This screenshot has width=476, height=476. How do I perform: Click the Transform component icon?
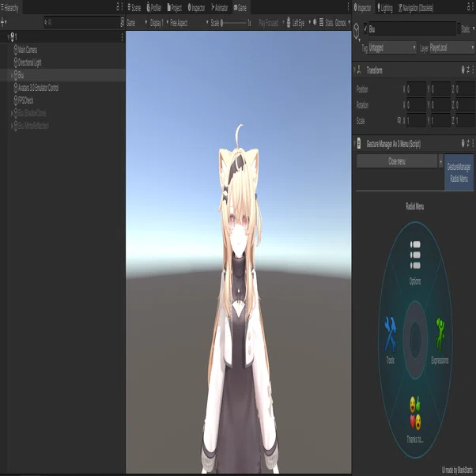[x=359, y=70]
